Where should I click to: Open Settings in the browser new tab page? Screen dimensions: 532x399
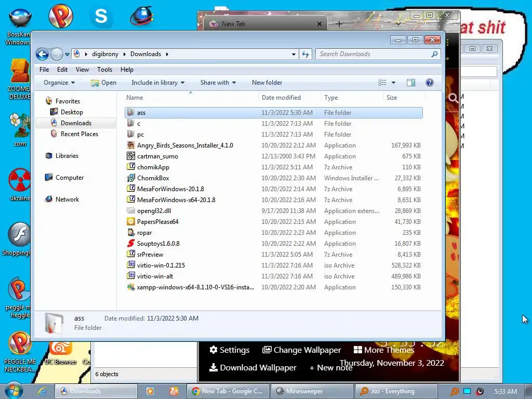click(x=230, y=350)
